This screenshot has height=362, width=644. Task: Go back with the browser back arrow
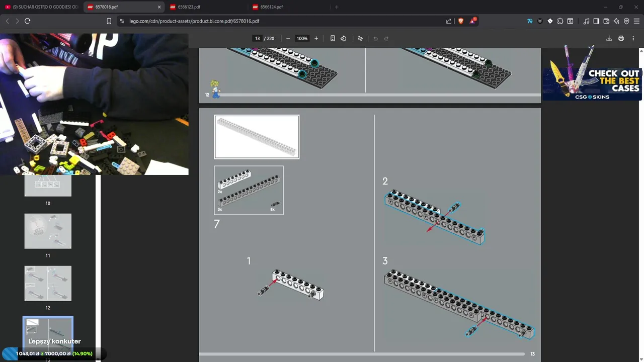click(7, 21)
